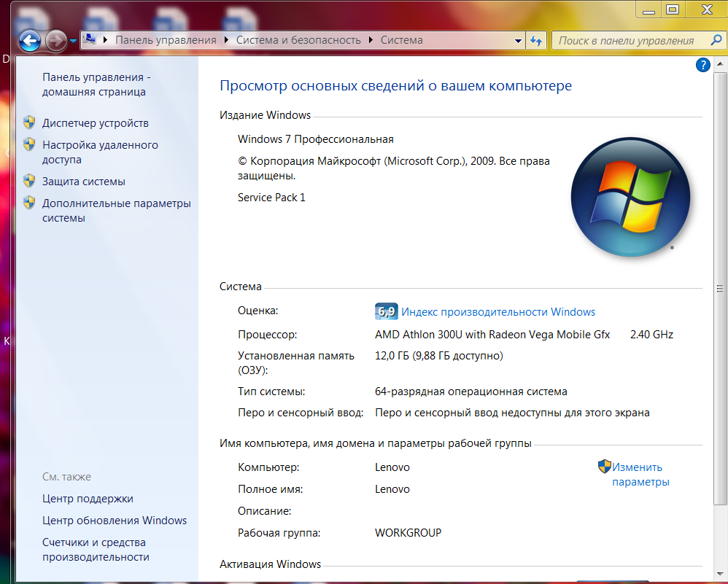Expand arrow after Панель управления breadcrumb
Viewport: 728px width, 584px height.
coord(227,40)
